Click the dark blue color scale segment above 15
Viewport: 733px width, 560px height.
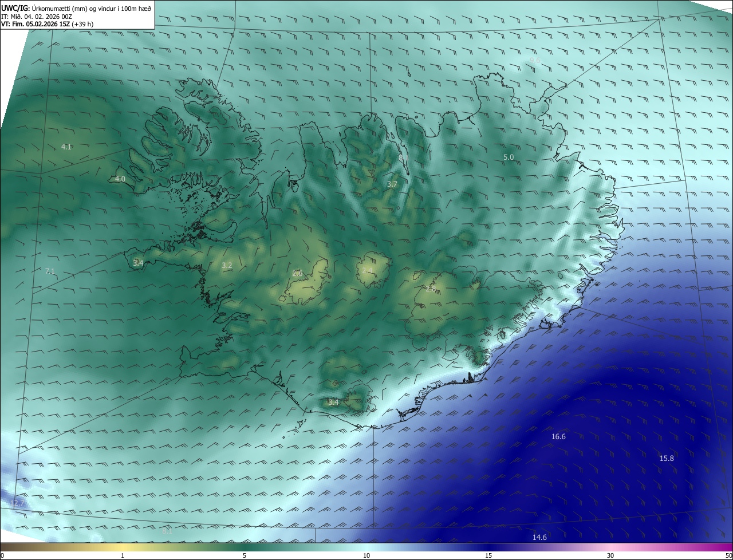(x=488, y=547)
